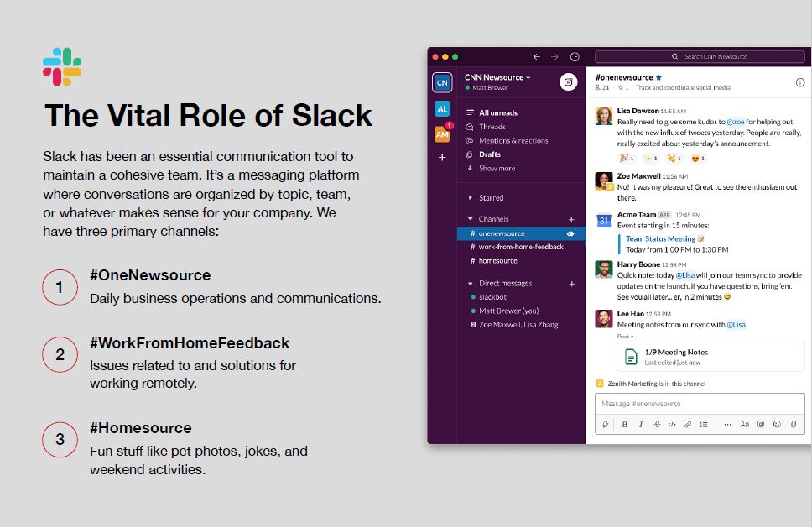Add a workspace with the plus icon
Image resolution: width=812 pixels, height=528 pixels.
tap(442, 157)
